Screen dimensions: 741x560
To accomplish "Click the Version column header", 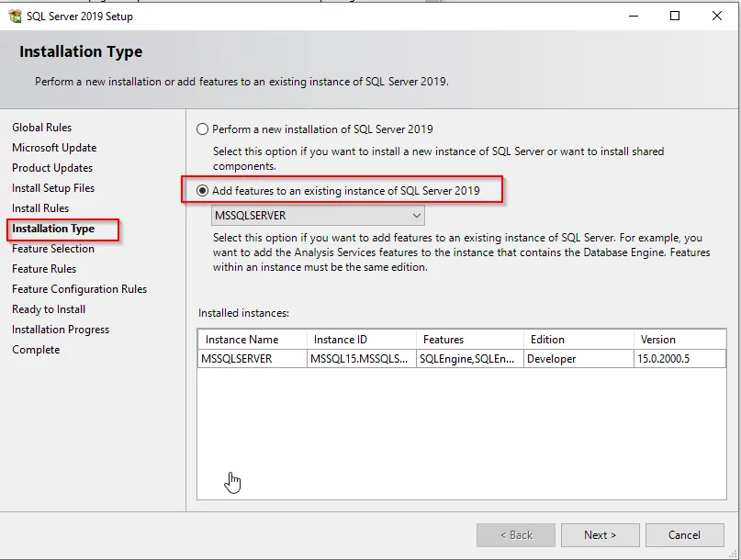I will [679, 340].
